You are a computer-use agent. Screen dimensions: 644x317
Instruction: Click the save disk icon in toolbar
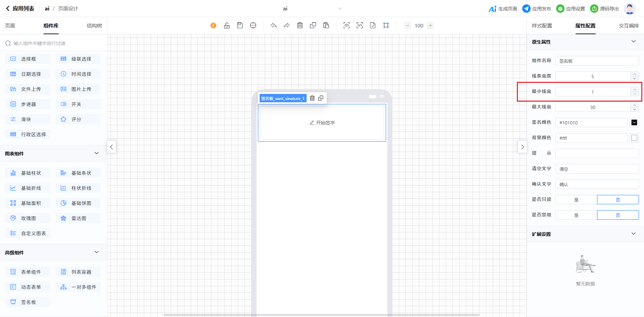pos(240,25)
